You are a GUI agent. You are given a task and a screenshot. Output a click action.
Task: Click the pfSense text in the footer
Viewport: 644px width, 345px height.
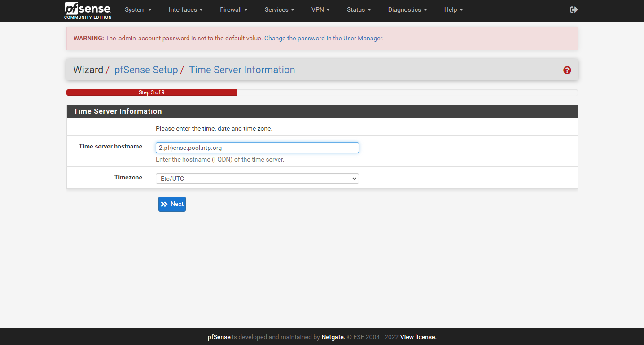[x=219, y=337]
